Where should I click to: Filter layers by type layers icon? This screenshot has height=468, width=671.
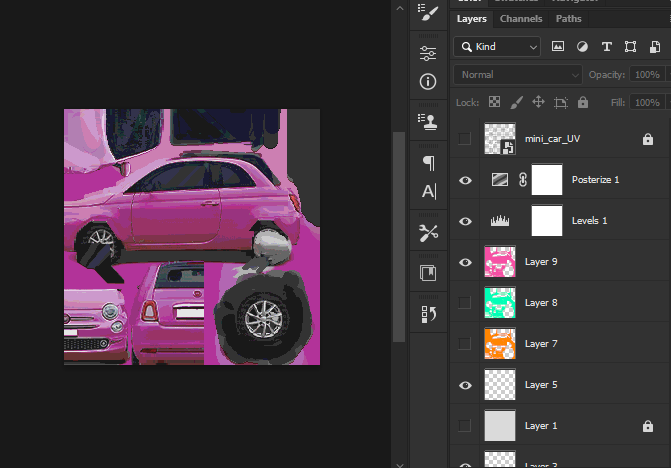pyautogui.click(x=606, y=46)
